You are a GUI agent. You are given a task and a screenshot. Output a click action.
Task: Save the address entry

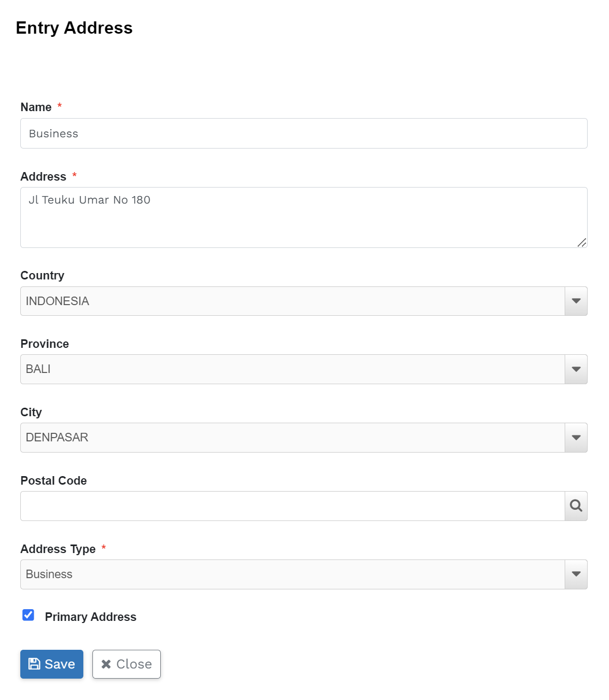(x=52, y=664)
